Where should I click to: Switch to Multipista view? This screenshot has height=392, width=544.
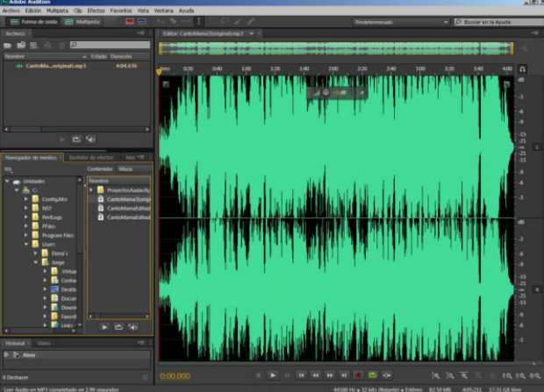point(83,19)
